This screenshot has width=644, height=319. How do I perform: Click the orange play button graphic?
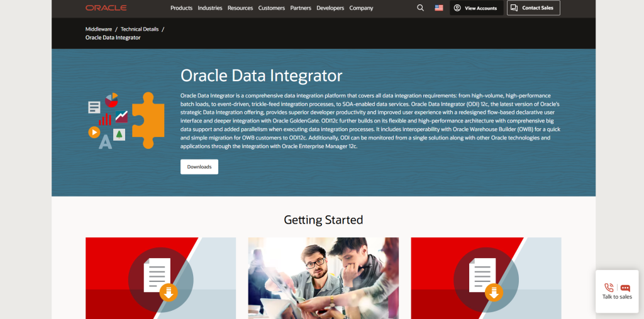point(94,132)
